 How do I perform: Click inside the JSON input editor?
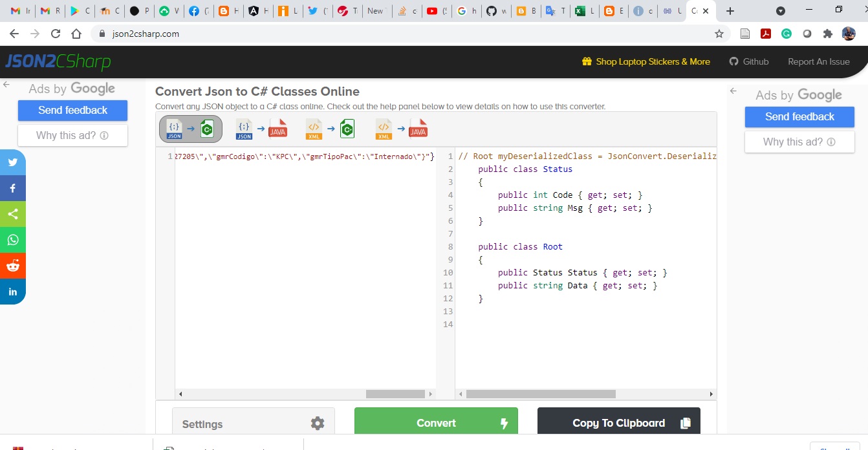pyautogui.click(x=304, y=259)
